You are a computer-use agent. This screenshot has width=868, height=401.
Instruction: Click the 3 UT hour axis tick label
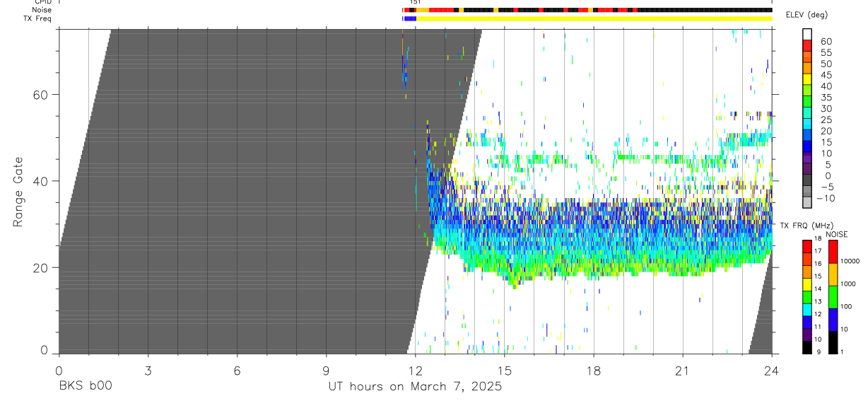[x=148, y=371]
